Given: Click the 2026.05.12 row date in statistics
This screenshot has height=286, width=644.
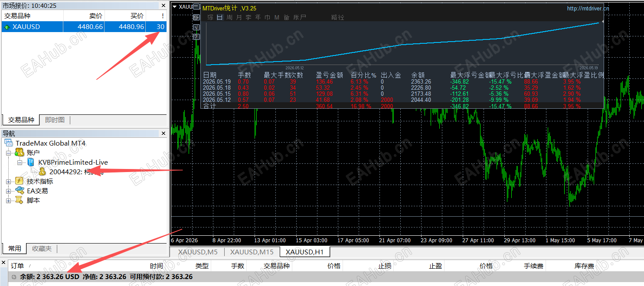Looking at the screenshot, I should [x=217, y=100].
